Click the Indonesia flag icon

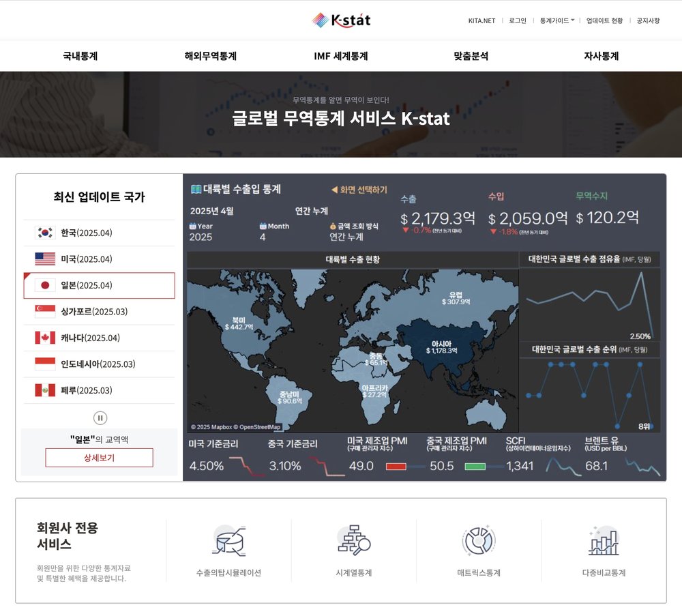tap(45, 364)
